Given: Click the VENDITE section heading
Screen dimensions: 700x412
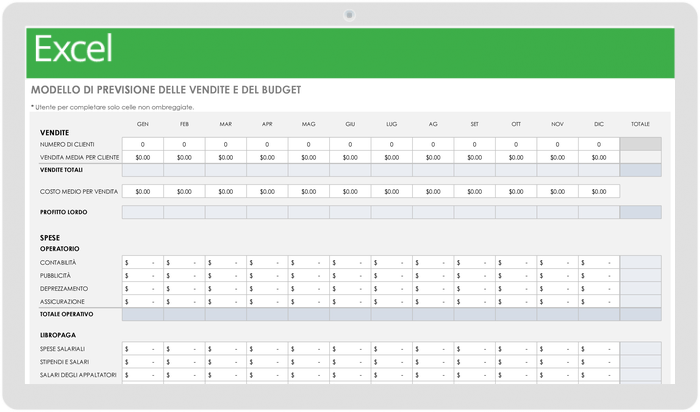Looking at the screenshot, I should pyautogui.click(x=54, y=133).
